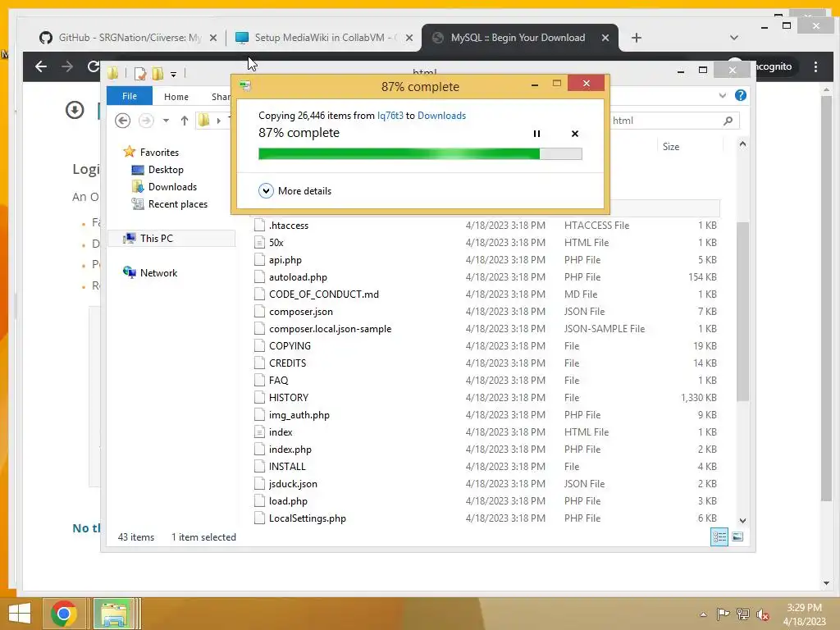
Task: Select the FAQ file
Action: 278,381
